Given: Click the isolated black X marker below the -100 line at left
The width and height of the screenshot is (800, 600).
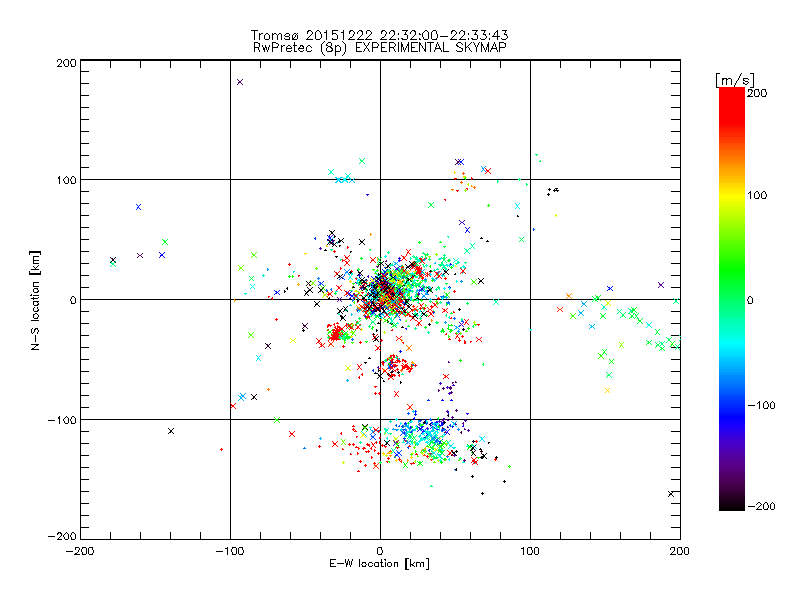Looking at the screenshot, I should tap(171, 431).
